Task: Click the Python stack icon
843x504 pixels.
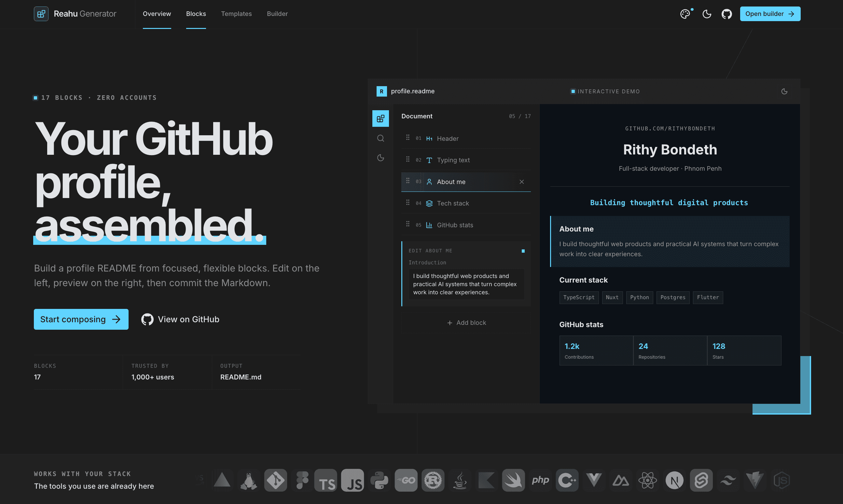Action: point(380,480)
